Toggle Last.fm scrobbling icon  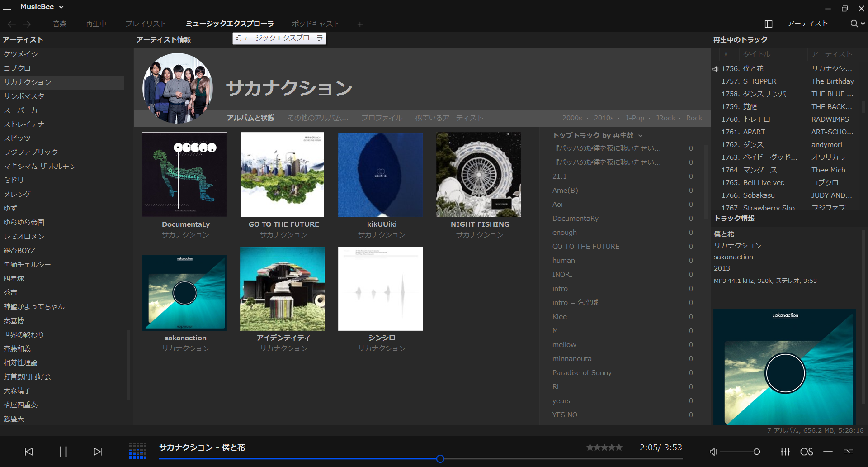point(807,452)
